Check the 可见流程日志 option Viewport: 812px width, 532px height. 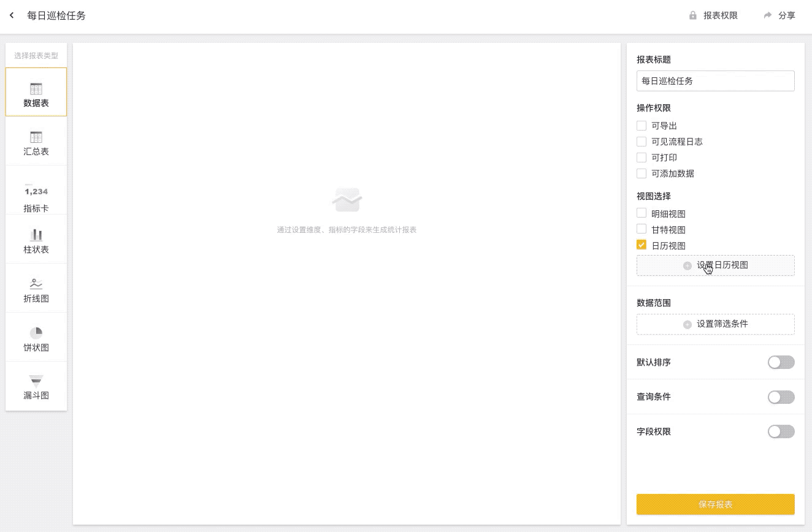[642, 142]
